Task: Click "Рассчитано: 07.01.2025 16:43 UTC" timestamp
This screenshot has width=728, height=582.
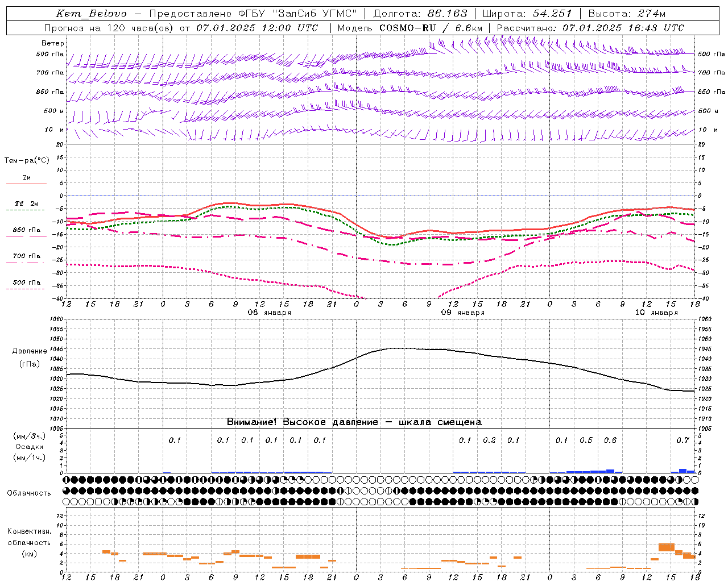Action: pyautogui.click(x=590, y=28)
